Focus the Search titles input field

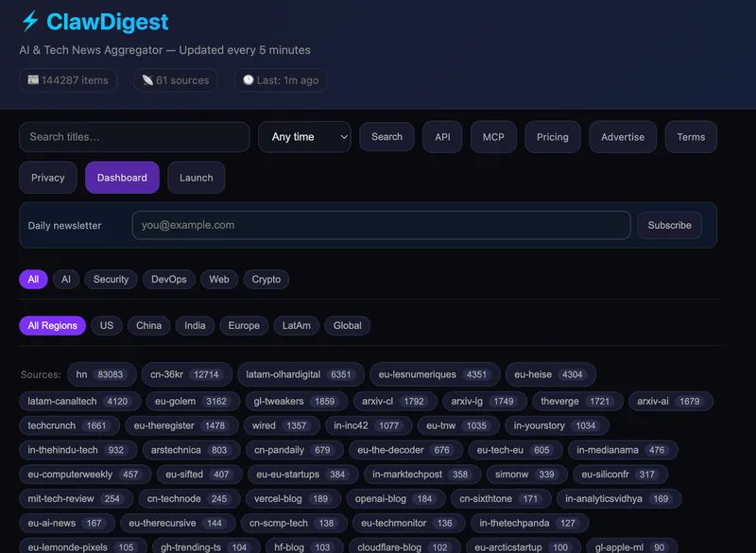[x=134, y=137]
